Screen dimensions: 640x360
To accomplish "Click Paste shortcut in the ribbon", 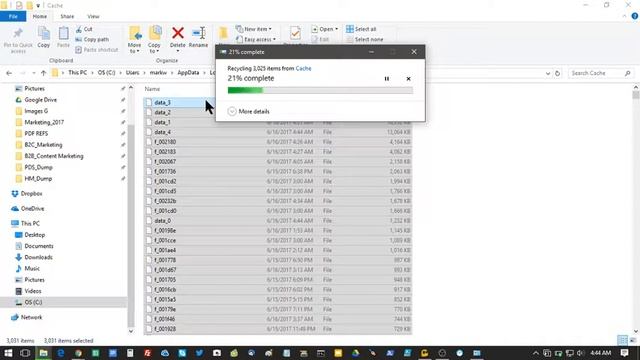I will click(x=97, y=50).
